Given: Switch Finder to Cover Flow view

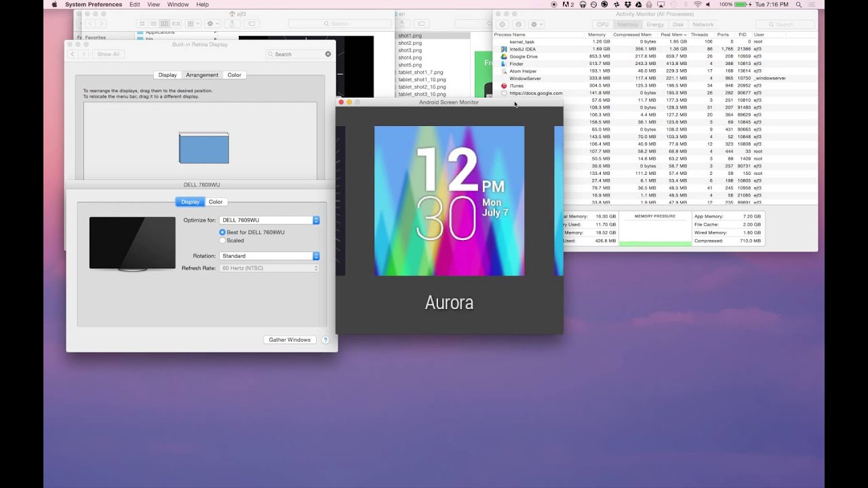Looking at the screenshot, I should (x=176, y=24).
